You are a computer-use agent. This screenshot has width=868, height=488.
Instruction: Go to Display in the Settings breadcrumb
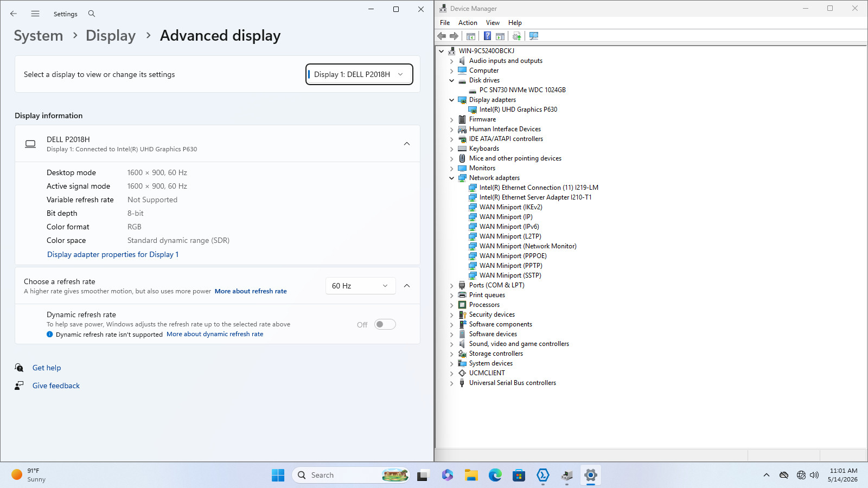111,36
